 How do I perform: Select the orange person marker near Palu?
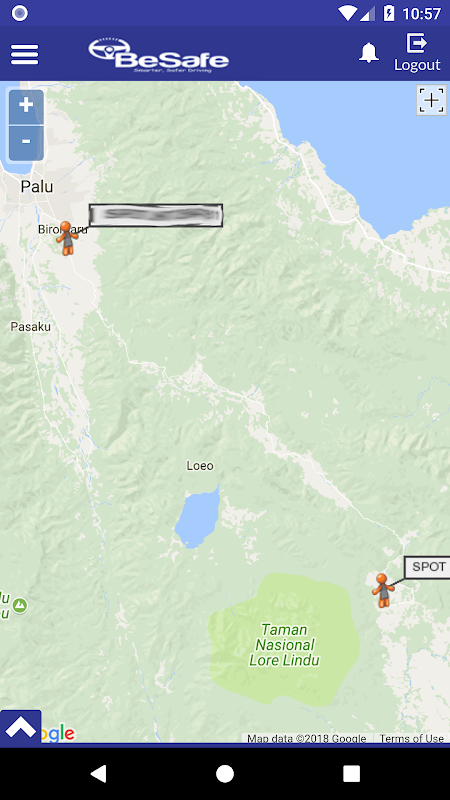(67, 238)
